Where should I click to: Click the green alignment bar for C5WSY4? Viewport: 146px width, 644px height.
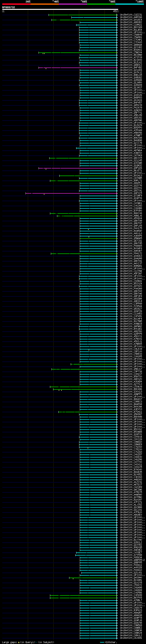pos(78,53)
